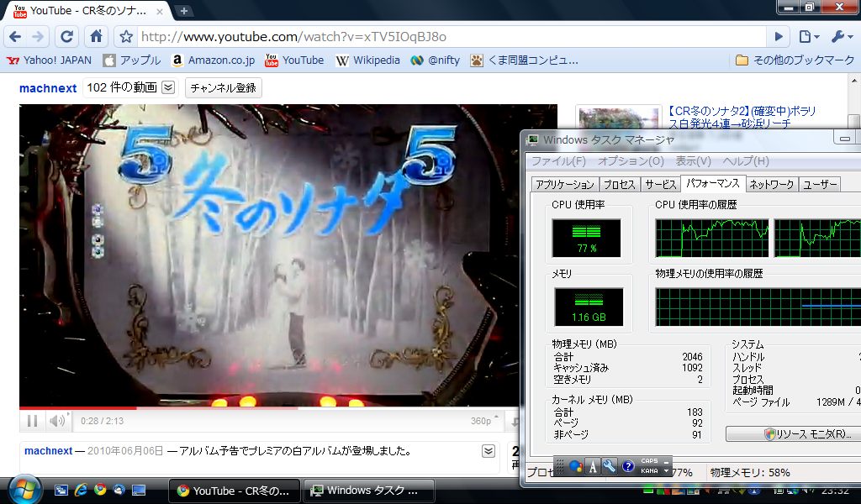Bookmark this page with the star icon
The height and width of the screenshot is (504, 861).
pos(126,37)
